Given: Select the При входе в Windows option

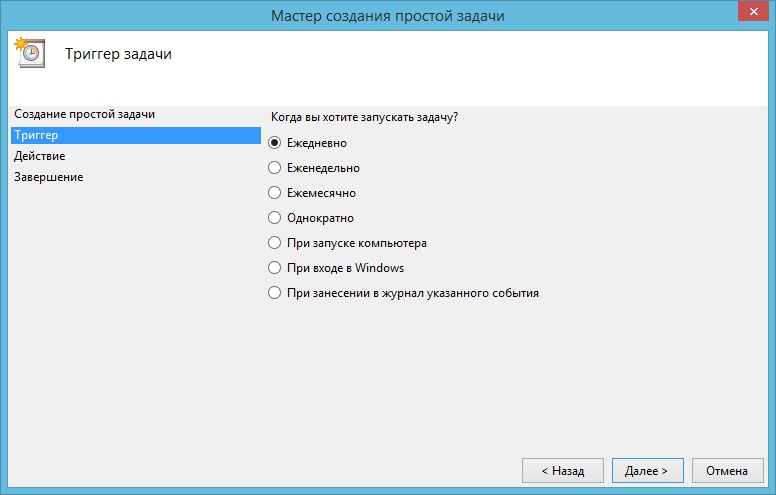Looking at the screenshot, I should (x=275, y=268).
